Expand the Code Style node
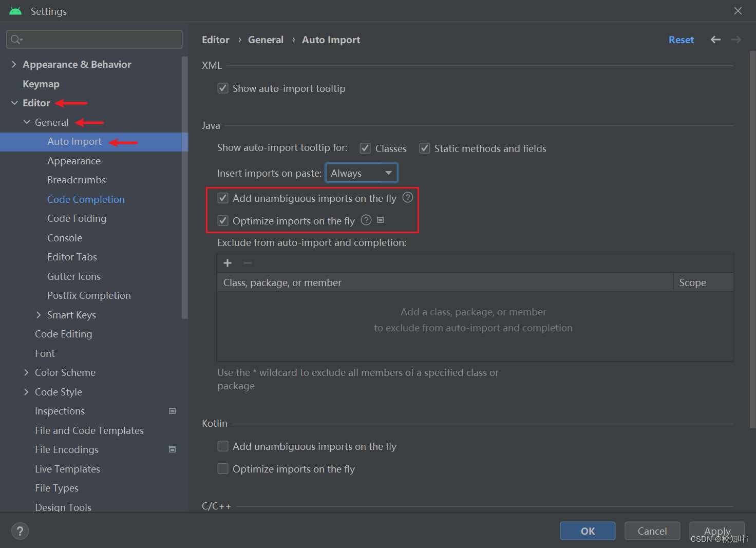Image resolution: width=756 pixels, height=548 pixels. point(26,392)
